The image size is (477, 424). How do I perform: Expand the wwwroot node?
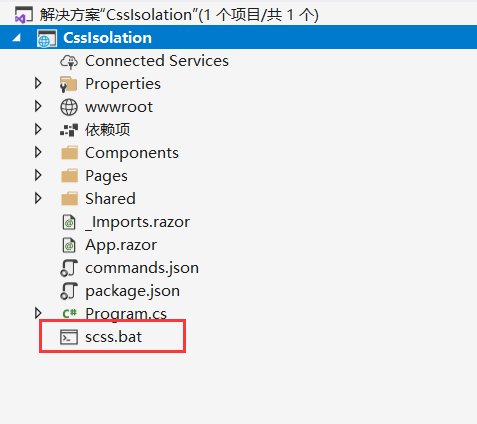click(38, 106)
